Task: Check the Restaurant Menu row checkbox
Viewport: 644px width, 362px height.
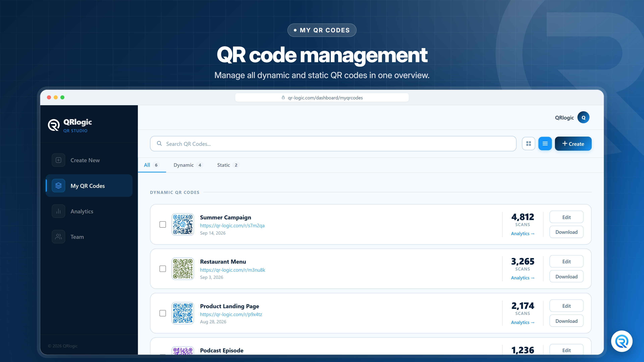Action: click(x=163, y=269)
